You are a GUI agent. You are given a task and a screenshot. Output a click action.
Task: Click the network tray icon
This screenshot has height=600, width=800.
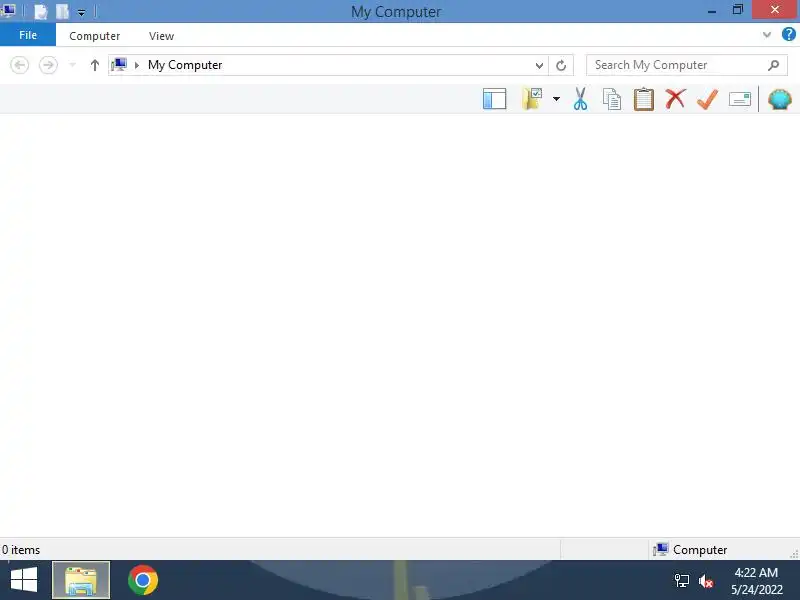pos(682,581)
